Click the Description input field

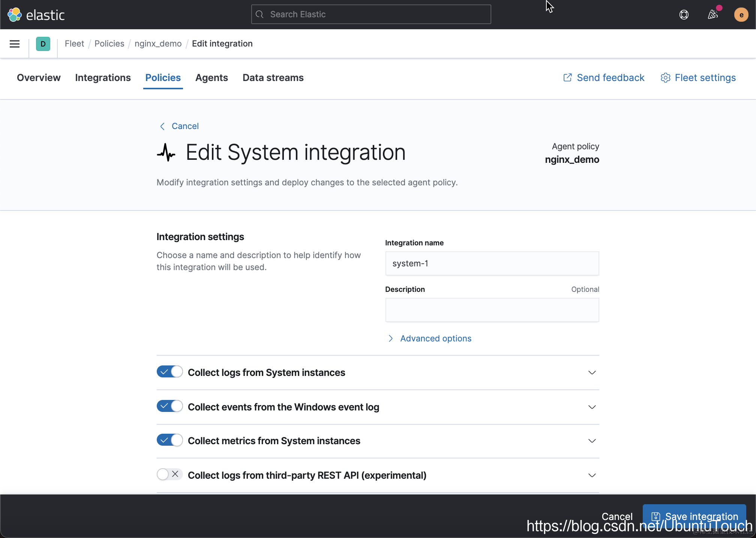[x=492, y=310]
